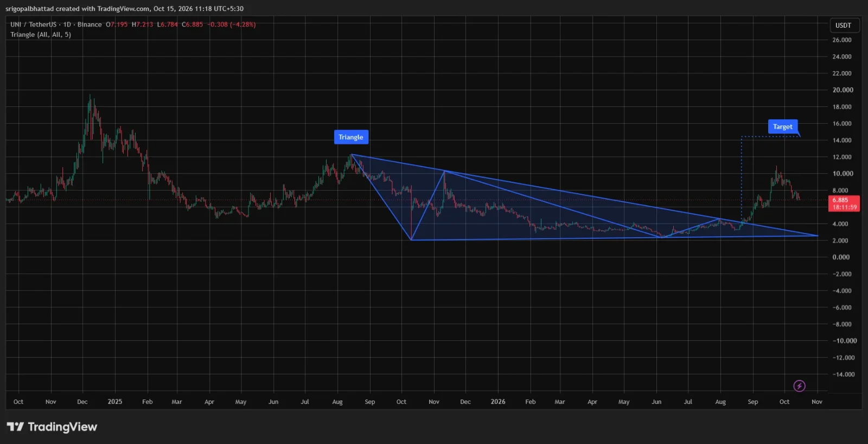
Task: Click the 0.000 price scale label
Action: (841, 257)
